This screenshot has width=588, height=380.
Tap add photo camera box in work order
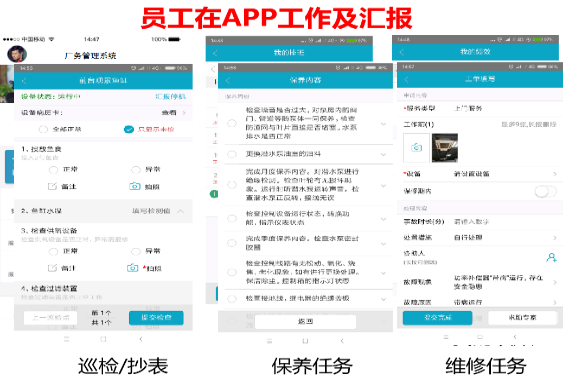417,148
